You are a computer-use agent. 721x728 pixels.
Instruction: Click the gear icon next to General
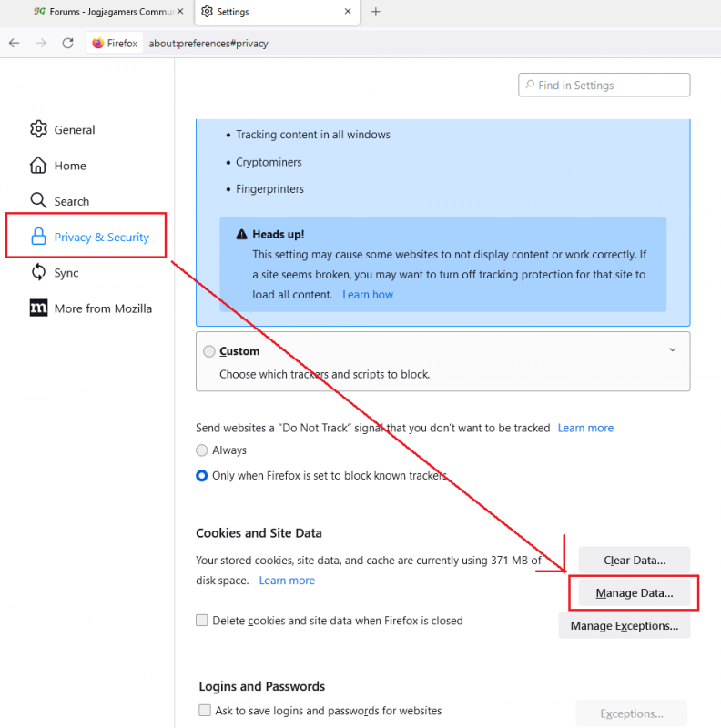pyautogui.click(x=38, y=129)
